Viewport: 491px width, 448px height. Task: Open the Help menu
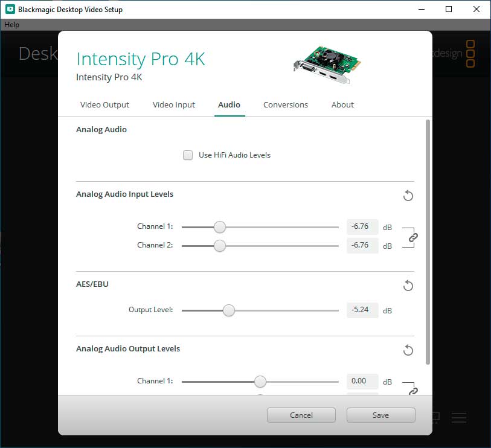11,24
